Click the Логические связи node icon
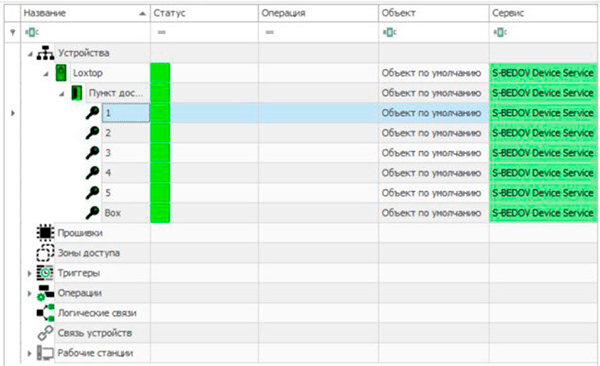Image resolution: width=600 pixels, height=366 pixels. 45,312
